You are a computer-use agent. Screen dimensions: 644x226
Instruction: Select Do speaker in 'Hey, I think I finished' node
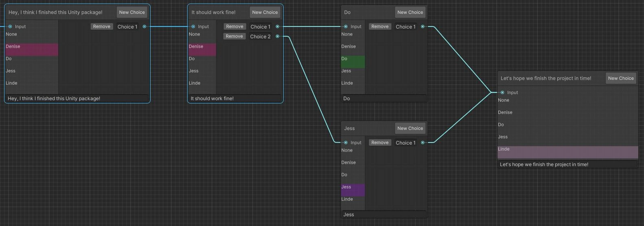click(32, 61)
